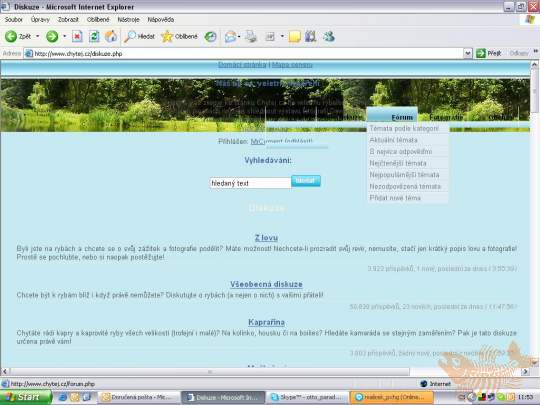Open the Oblíbené menu

(98, 20)
